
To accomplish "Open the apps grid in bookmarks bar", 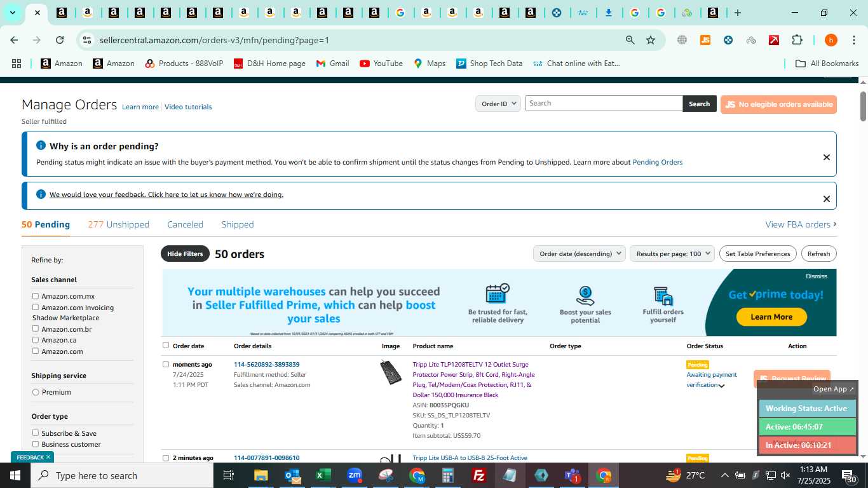I will pyautogui.click(x=17, y=64).
